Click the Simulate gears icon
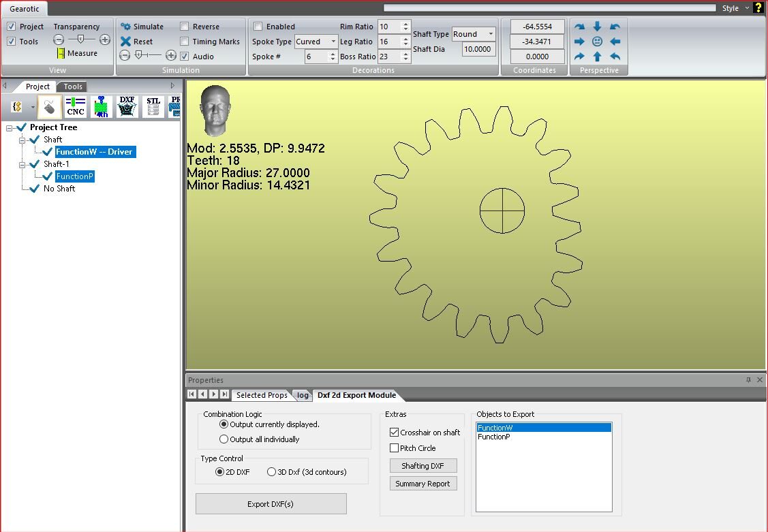Image resolution: width=768 pixels, height=532 pixels. coord(126,27)
